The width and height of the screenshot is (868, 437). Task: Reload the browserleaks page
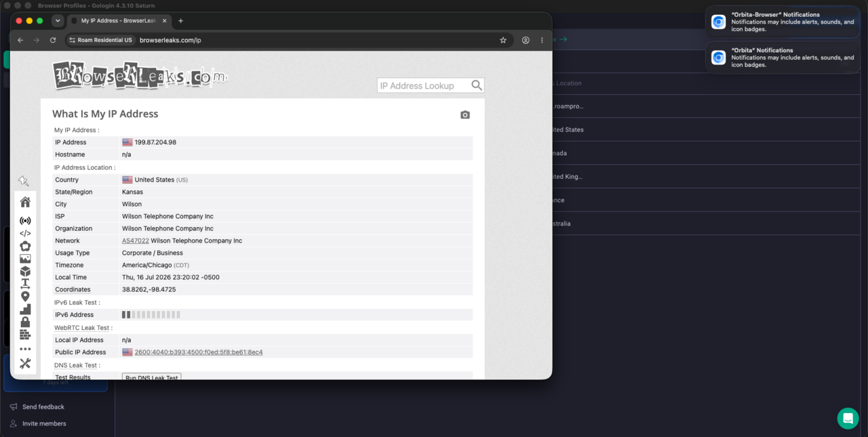[53, 40]
